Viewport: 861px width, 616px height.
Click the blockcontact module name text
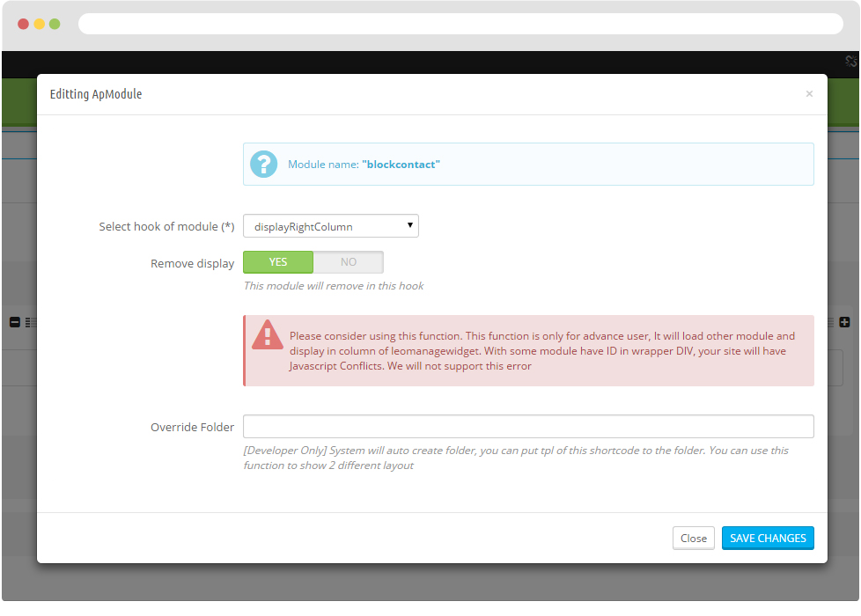click(x=401, y=165)
